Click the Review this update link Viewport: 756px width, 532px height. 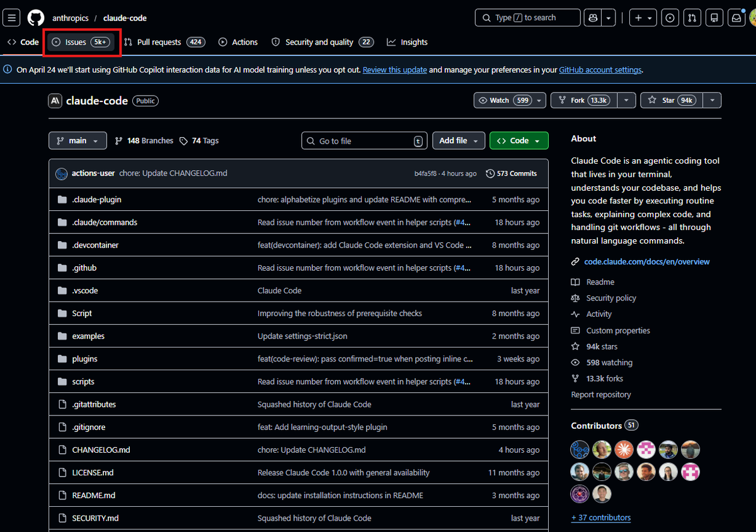395,70
